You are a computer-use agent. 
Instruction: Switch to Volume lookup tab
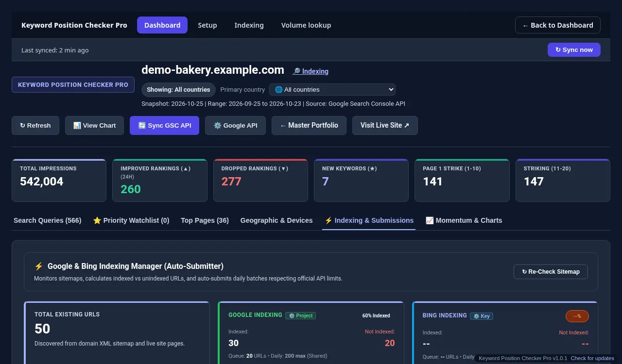tap(306, 25)
